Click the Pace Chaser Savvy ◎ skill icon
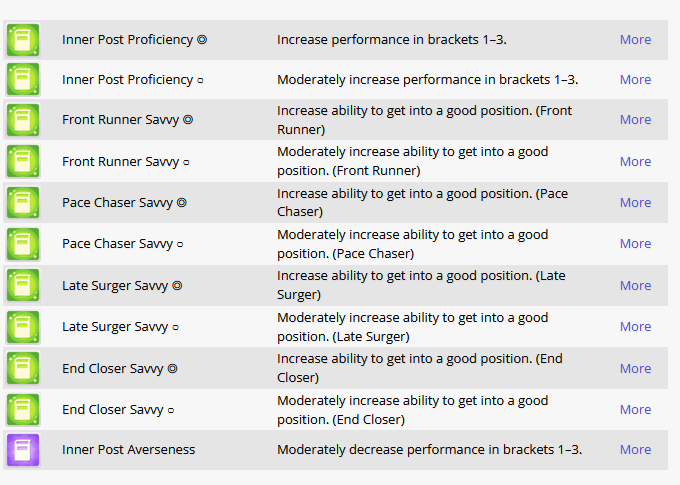This screenshot has height=485, width=680. coord(23,203)
